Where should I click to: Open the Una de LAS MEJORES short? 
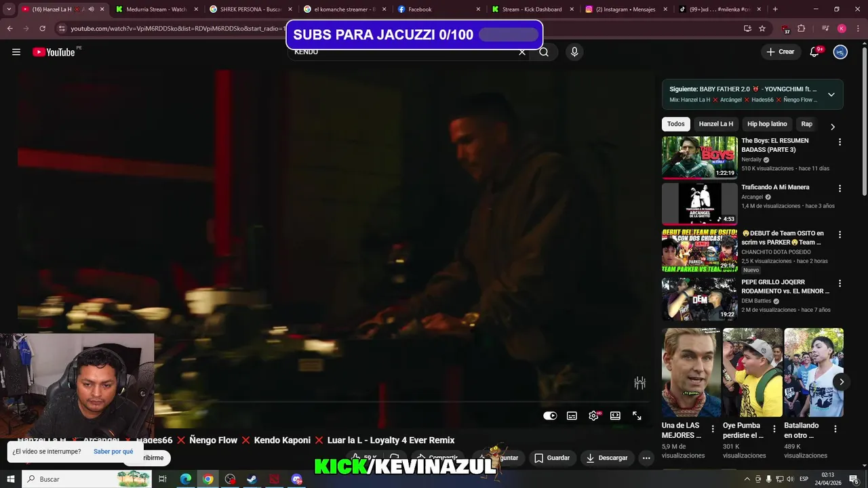(x=692, y=373)
